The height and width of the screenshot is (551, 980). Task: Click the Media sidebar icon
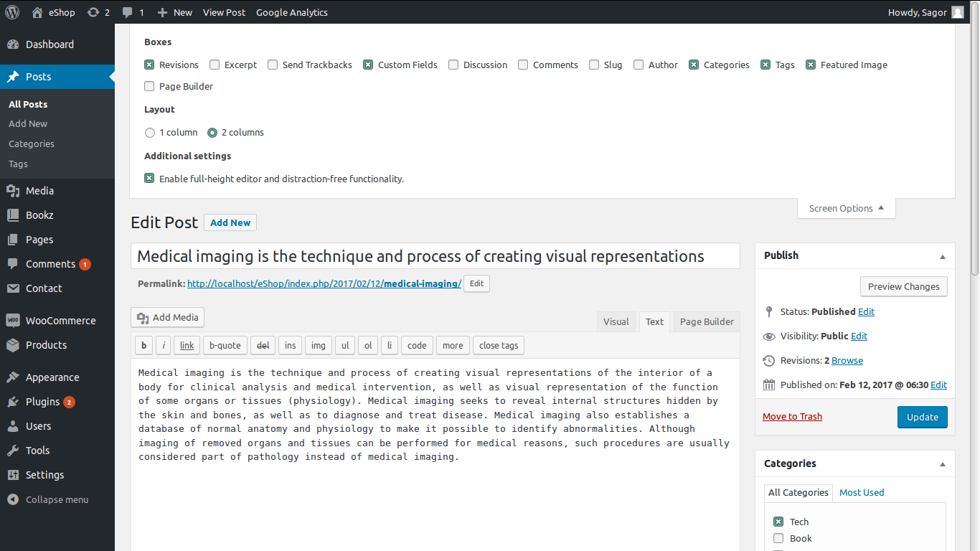[x=13, y=191]
